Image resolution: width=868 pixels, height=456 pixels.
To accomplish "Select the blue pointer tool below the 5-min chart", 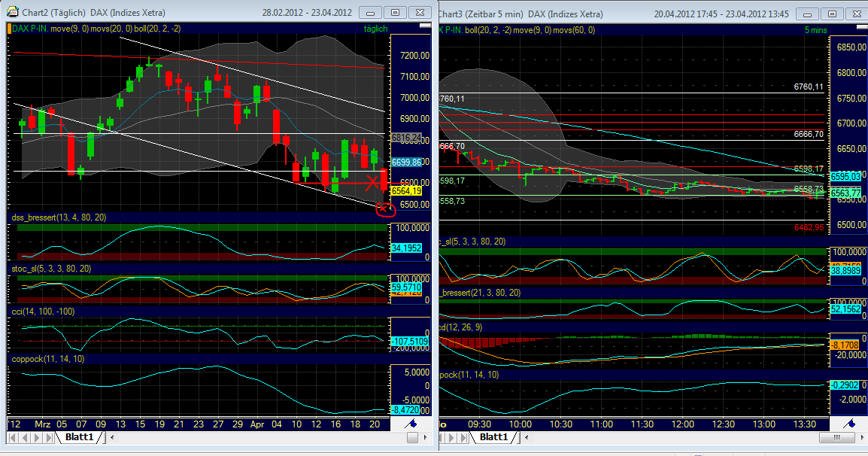I will point(849,424).
